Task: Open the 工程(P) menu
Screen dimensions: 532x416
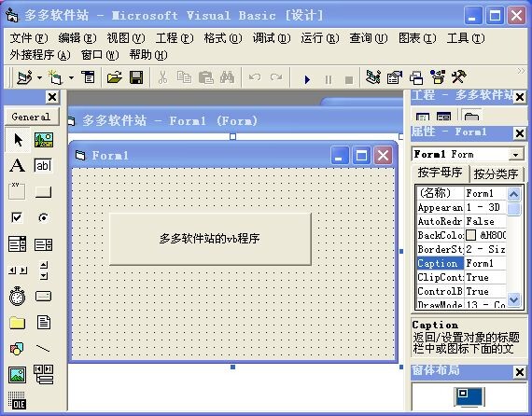Action: (174, 38)
